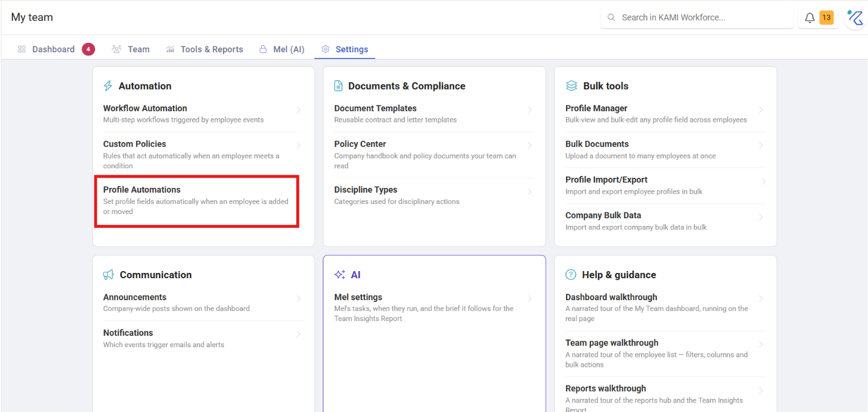The height and width of the screenshot is (412, 868).
Task: Click the My team page title
Action: click(32, 17)
